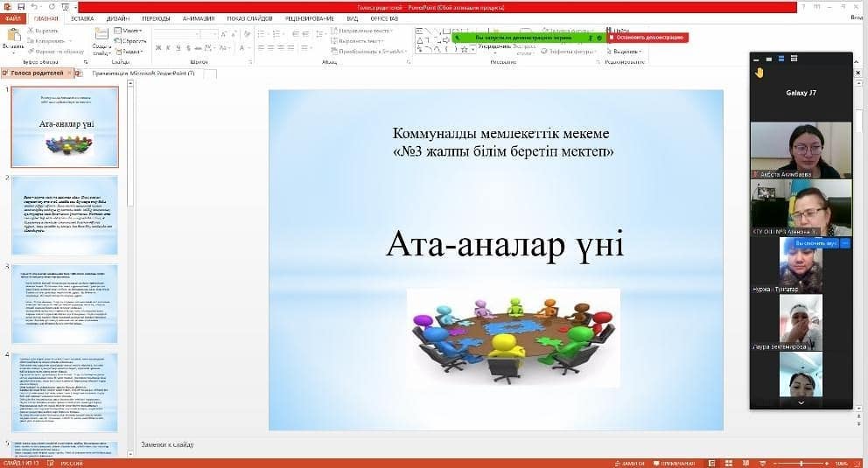Screen dimensions: 868x468
Task: Click the Save icon in quick access toolbar
Action: click(x=20, y=6)
